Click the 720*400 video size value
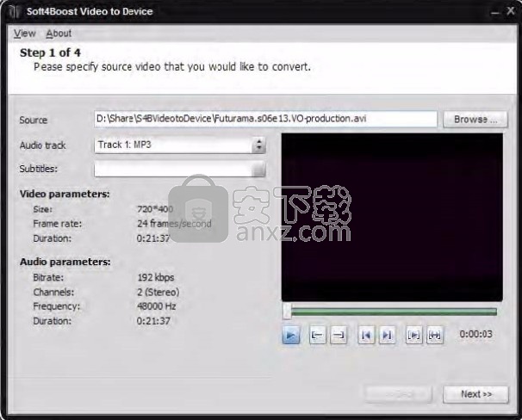The image size is (522, 420). pos(155,209)
